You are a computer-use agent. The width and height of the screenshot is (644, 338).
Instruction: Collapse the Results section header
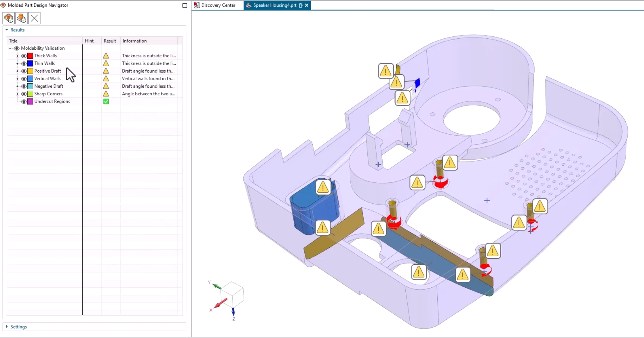(7, 30)
